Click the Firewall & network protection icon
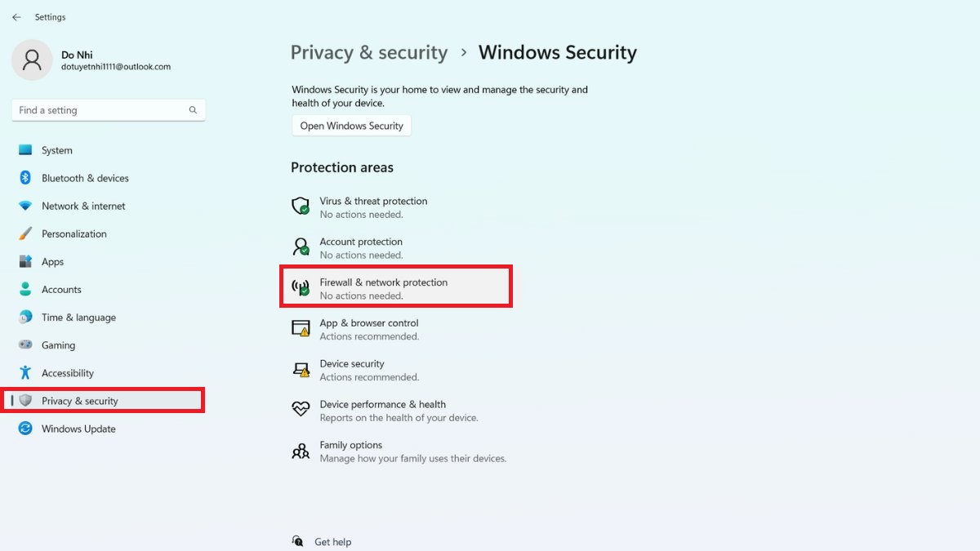This screenshot has width=980, height=551. coord(301,287)
